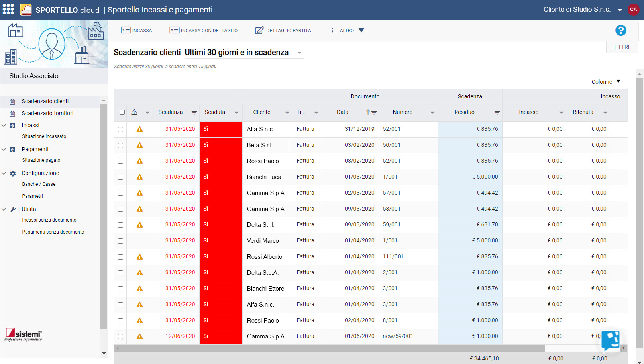Click the sidebar scrollbar up arrow
644x364 pixels.
(104, 100)
